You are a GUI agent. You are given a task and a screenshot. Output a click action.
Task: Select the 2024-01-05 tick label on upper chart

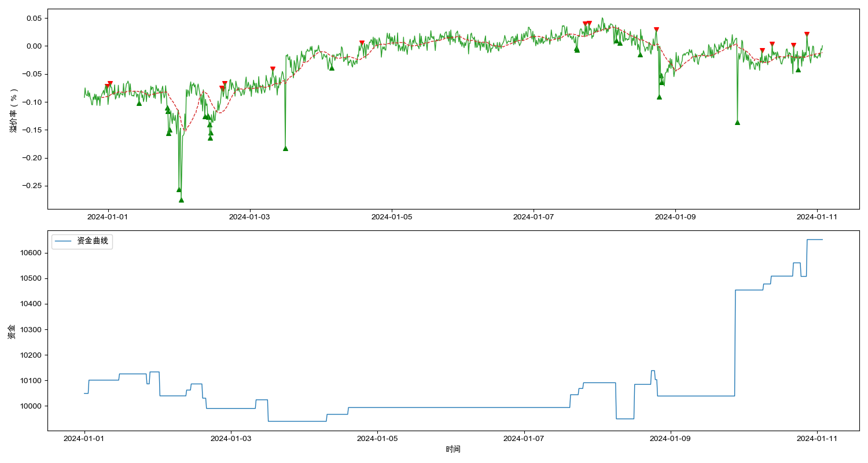pos(392,217)
